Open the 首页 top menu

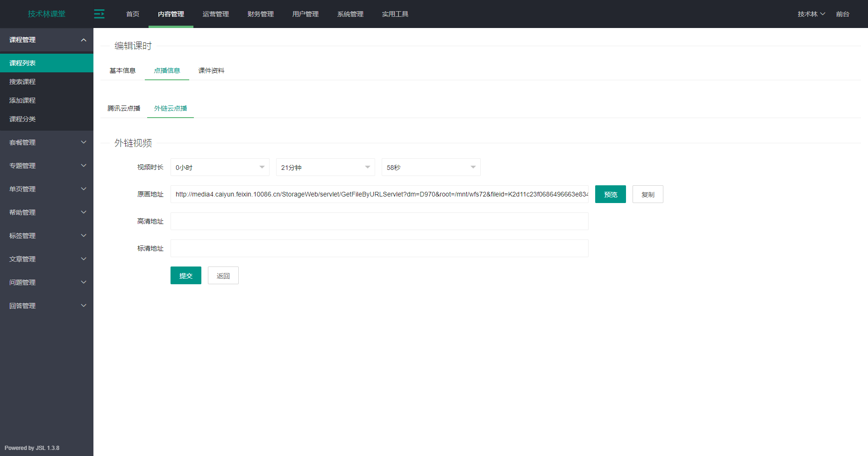pos(133,14)
